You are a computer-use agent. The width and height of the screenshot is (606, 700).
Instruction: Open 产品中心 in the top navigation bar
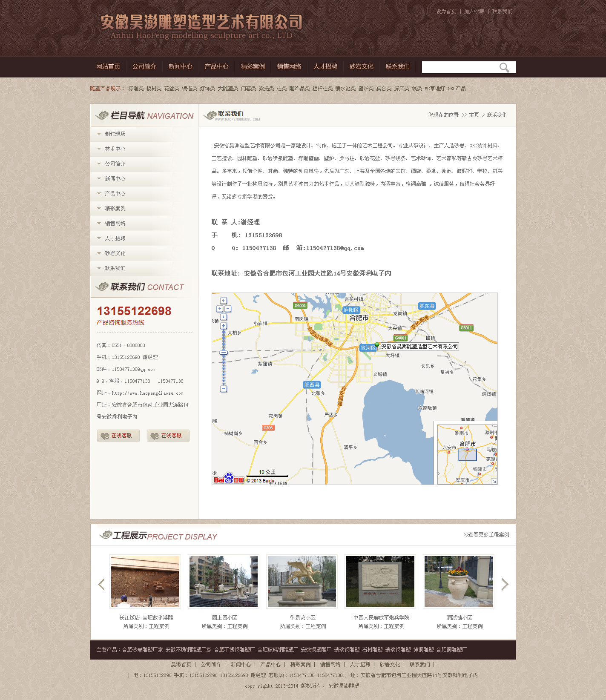(x=216, y=66)
